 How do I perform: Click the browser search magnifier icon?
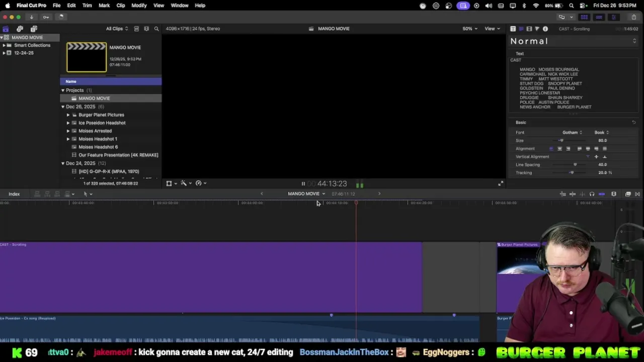coord(156,29)
